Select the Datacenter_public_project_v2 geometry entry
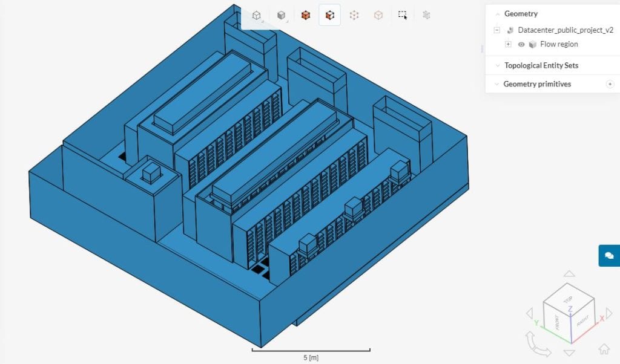This screenshot has width=620, height=364. coord(565,30)
